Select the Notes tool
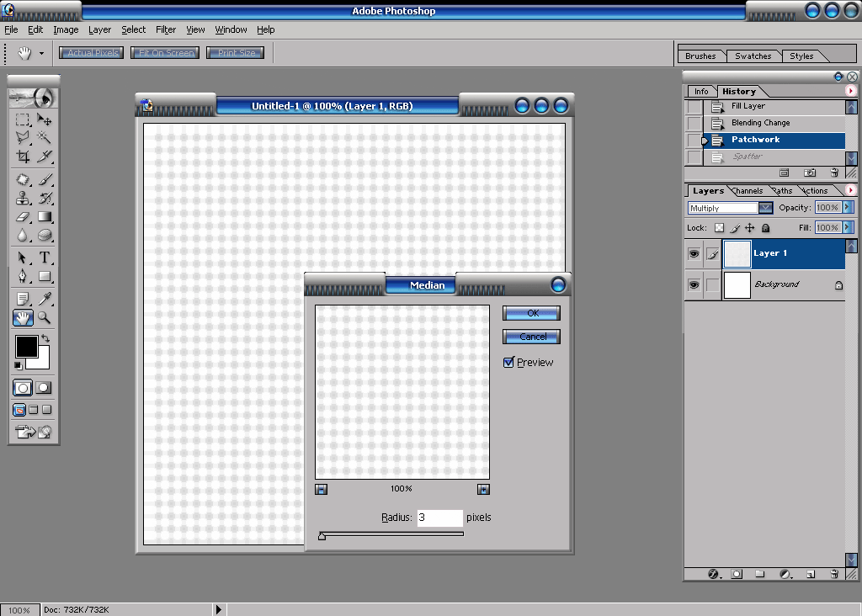This screenshot has width=862, height=616. [23, 299]
